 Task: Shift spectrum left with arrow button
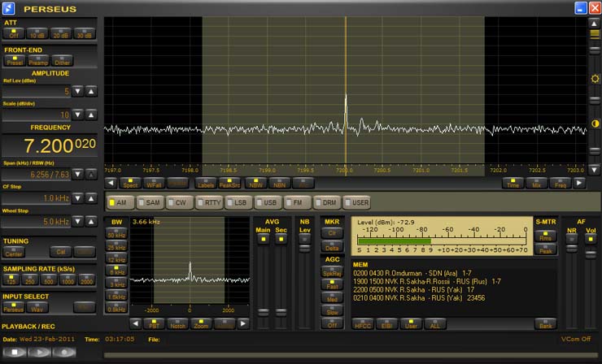pyautogui.click(x=111, y=184)
